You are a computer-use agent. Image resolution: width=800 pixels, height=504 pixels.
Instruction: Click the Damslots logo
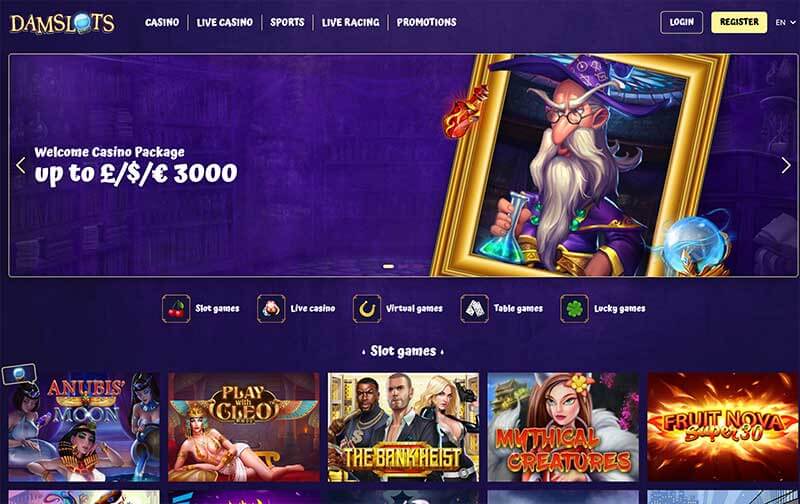click(x=63, y=23)
